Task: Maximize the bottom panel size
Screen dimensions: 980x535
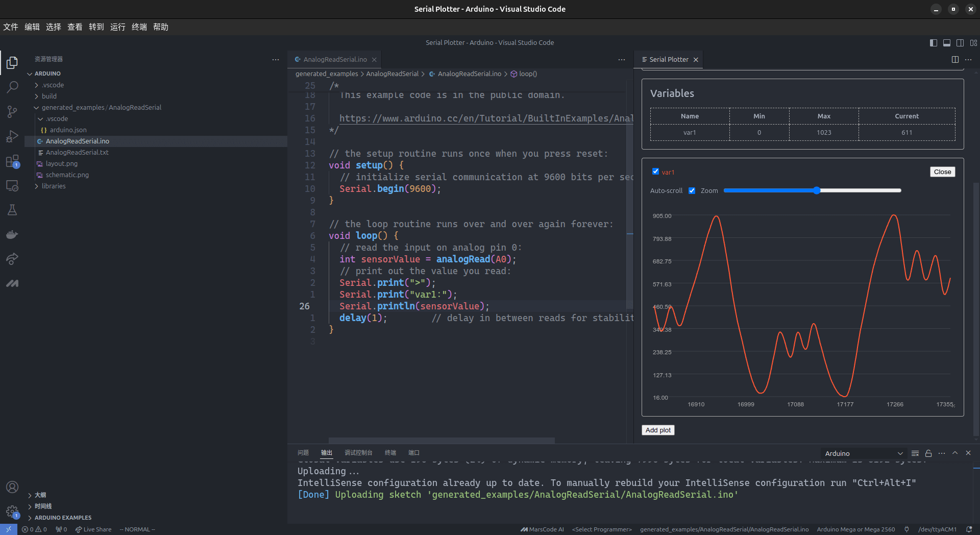Action: pyautogui.click(x=955, y=453)
